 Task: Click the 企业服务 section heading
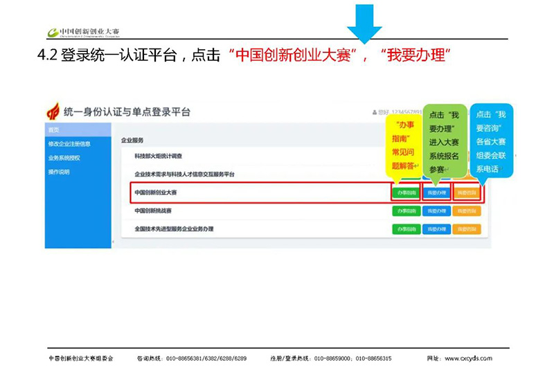(x=132, y=141)
